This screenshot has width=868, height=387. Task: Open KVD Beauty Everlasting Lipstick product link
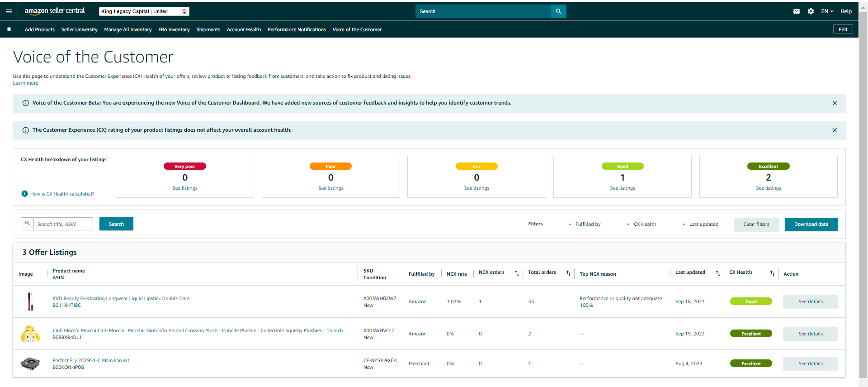coord(121,298)
